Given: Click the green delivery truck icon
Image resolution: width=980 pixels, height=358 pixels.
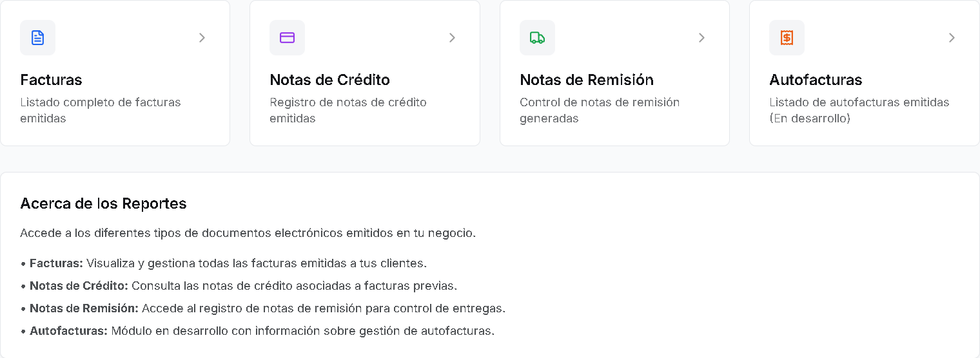Looking at the screenshot, I should tap(537, 37).
